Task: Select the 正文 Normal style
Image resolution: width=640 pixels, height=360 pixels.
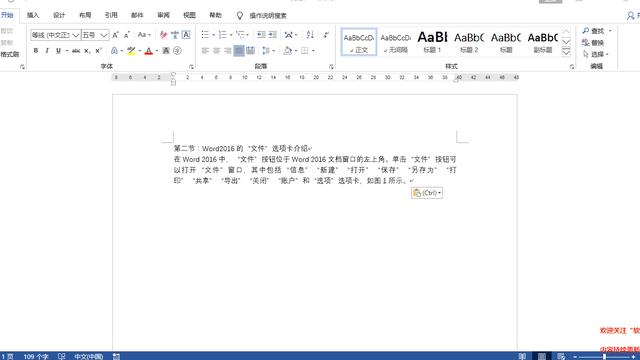Action: [359, 42]
